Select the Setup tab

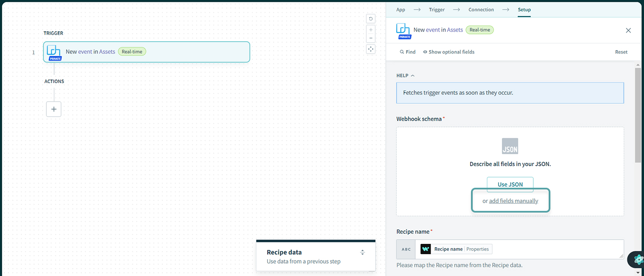click(x=524, y=10)
